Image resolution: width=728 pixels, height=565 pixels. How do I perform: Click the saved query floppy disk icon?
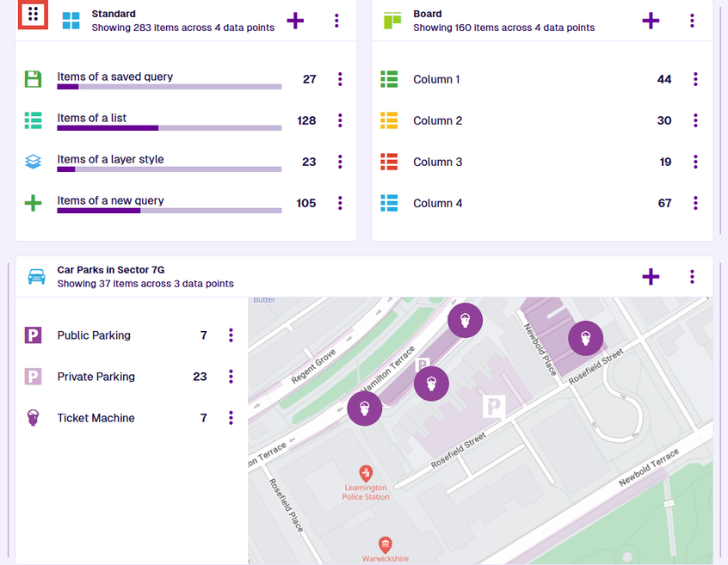tap(33, 79)
